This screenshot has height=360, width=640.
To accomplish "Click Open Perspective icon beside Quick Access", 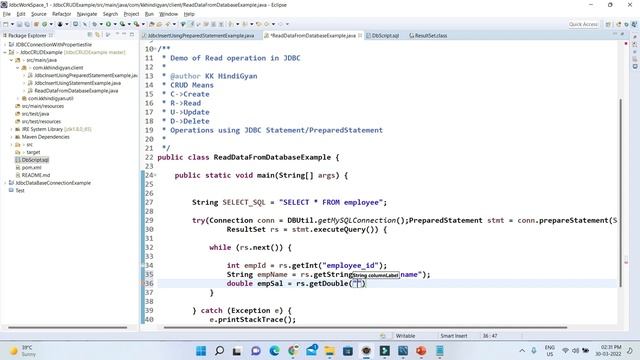I will pos(608,24).
